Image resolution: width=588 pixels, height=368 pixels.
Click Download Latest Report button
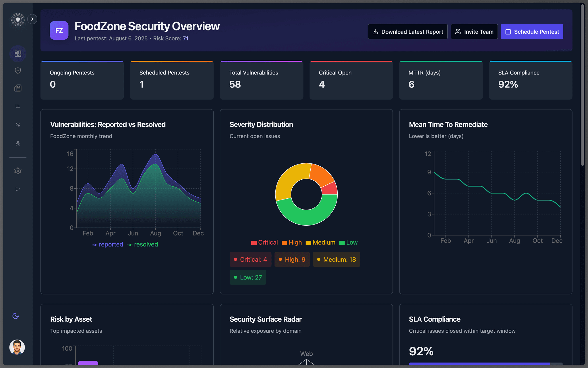coord(407,32)
